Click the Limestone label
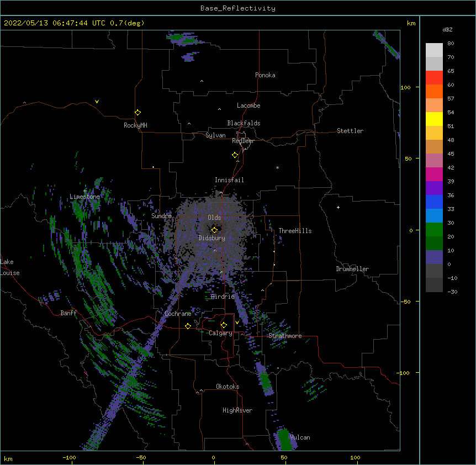 [84, 197]
